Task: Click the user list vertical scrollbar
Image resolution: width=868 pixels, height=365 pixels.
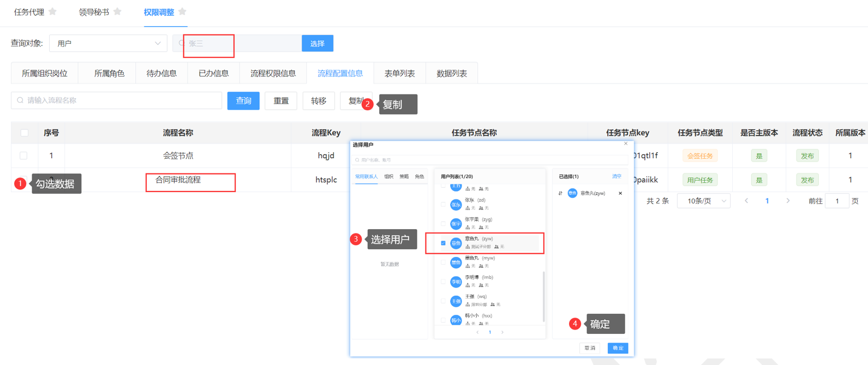Action: 543,296
